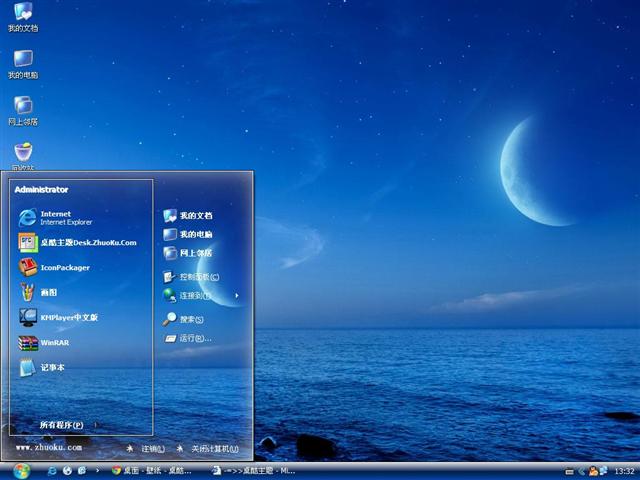Open WinRAR from the Start menu
640x480 pixels.
tap(55, 342)
